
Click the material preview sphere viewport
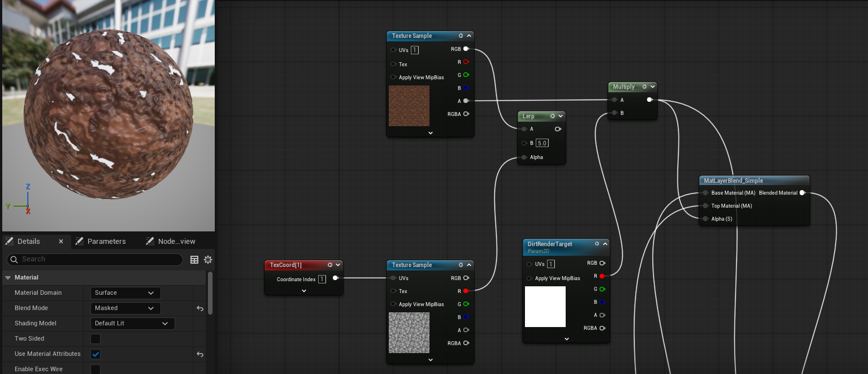[107, 115]
